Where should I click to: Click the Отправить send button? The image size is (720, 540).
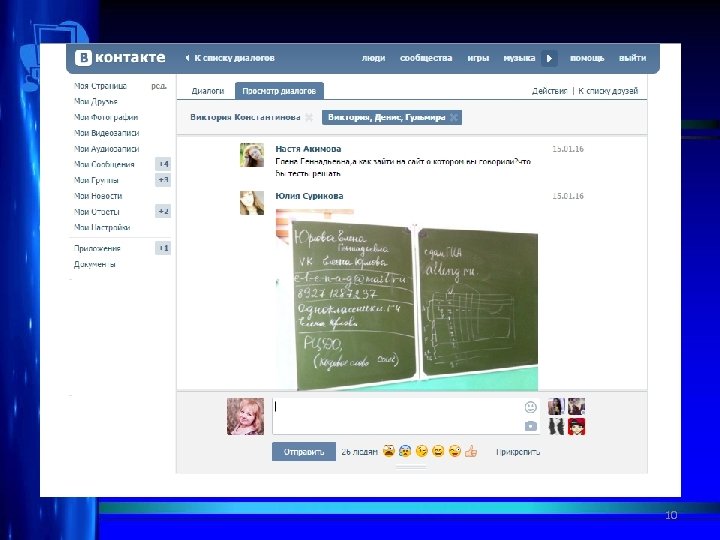[x=304, y=452]
